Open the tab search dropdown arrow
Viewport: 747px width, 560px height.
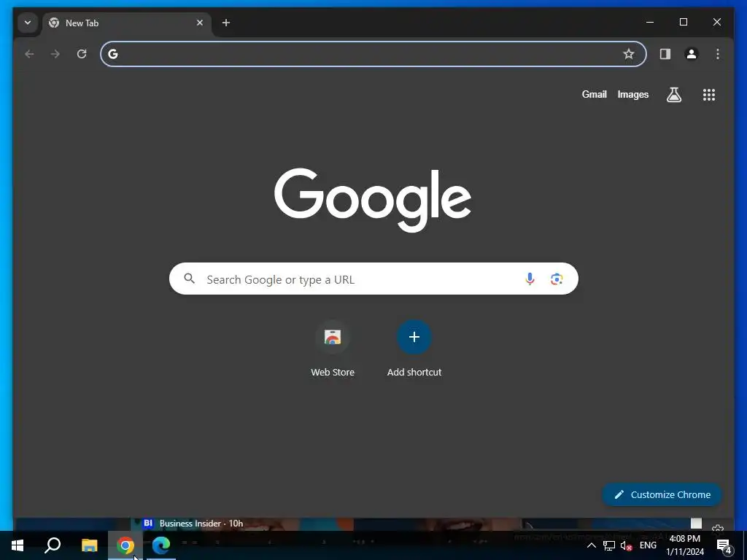pos(28,23)
